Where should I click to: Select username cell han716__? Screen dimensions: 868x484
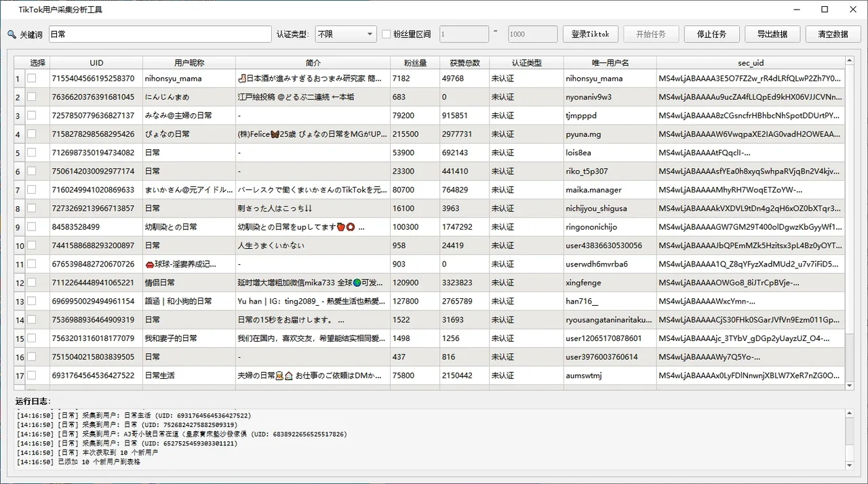(610, 301)
